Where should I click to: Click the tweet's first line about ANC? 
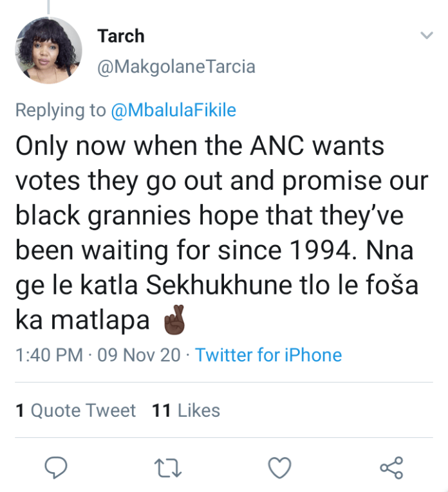[x=200, y=147]
